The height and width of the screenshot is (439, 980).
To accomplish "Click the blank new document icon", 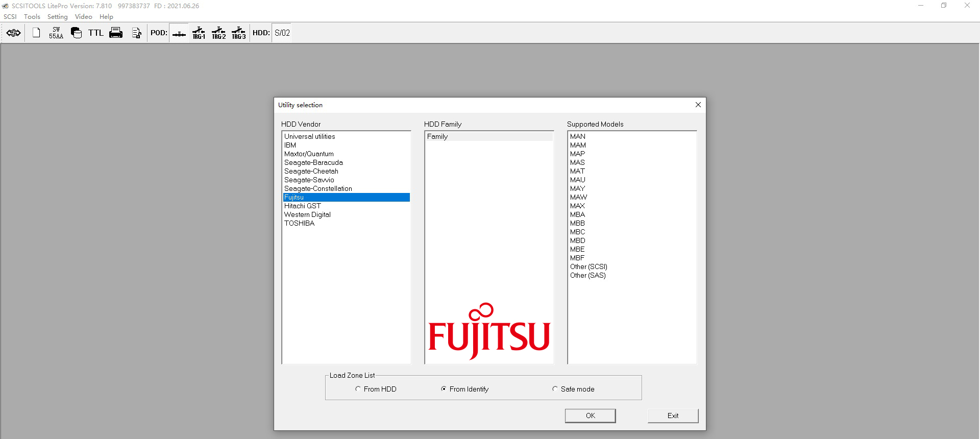I will 36,33.
